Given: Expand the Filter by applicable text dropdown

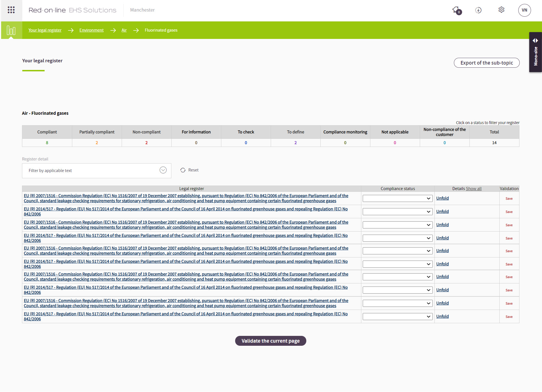Looking at the screenshot, I should [163, 170].
